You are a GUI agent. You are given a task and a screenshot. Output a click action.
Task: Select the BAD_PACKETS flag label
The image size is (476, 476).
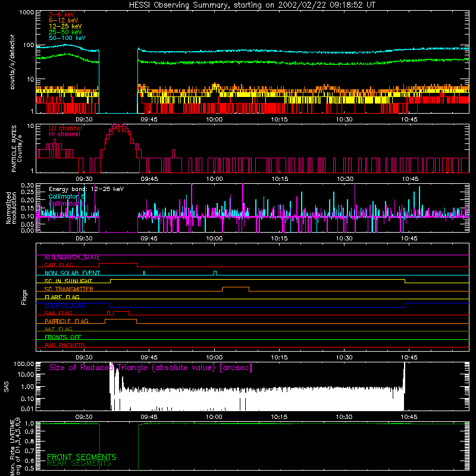pyautogui.click(x=65, y=345)
